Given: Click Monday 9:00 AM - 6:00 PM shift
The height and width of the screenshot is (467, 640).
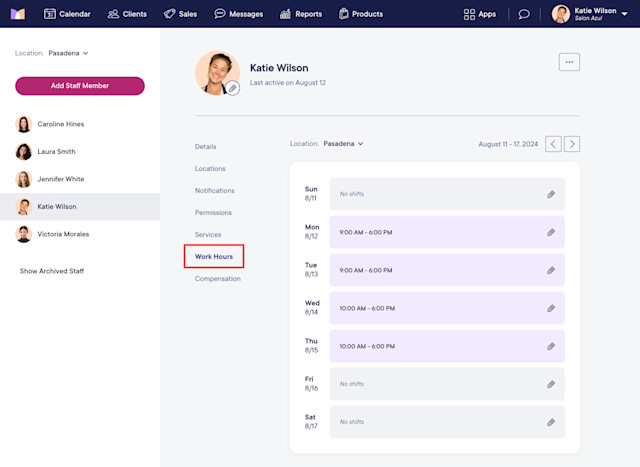Looking at the screenshot, I should [447, 232].
